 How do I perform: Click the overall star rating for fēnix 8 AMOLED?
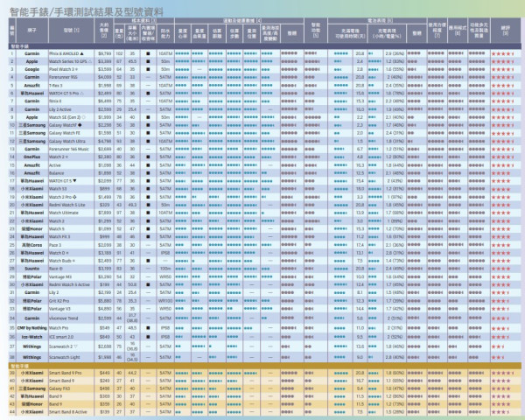pyautogui.click(x=502, y=53)
